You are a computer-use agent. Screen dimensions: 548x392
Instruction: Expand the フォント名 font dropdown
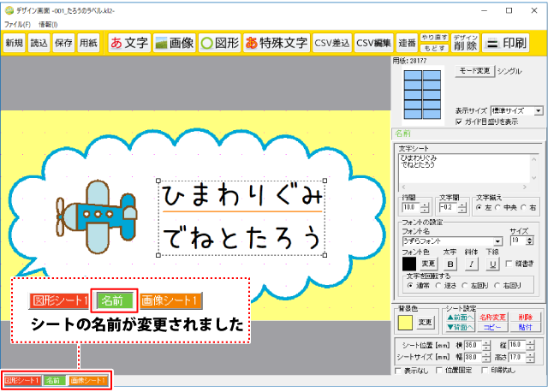click(498, 241)
